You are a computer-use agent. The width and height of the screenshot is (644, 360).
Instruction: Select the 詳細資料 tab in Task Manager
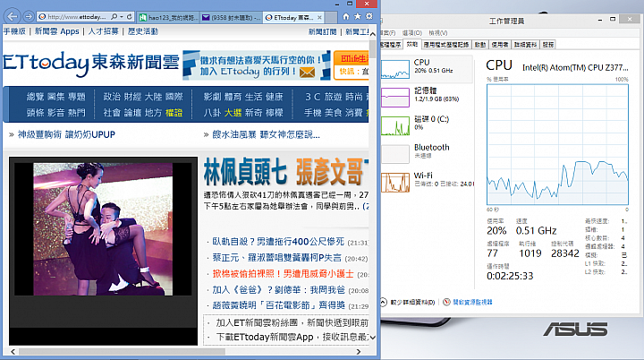point(526,45)
